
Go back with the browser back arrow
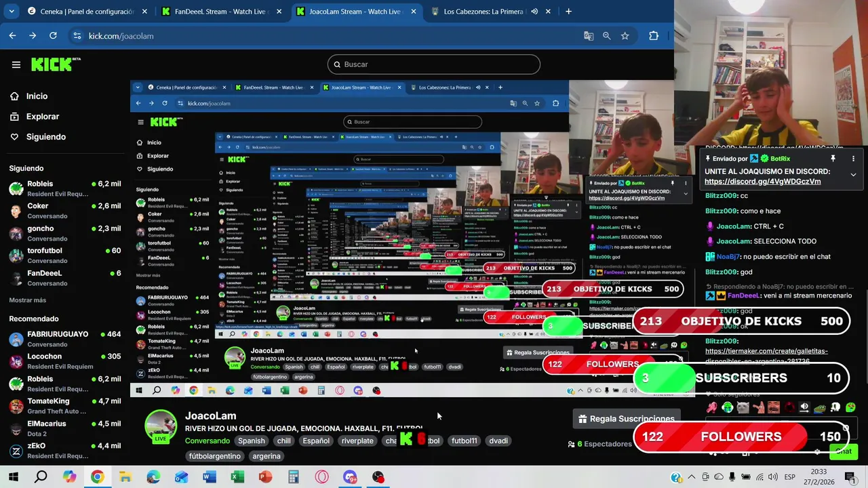click(13, 36)
